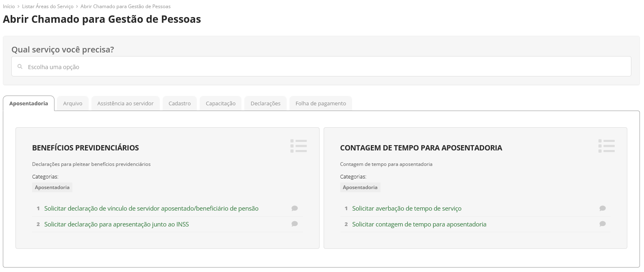Open Solicitar averbação de tempo de serviço
The width and height of the screenshot is (644, 272).
click(x=407, y=209)
